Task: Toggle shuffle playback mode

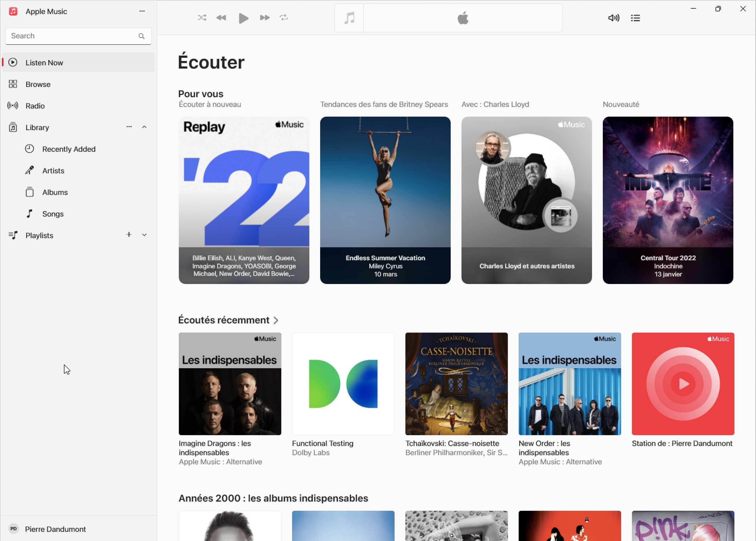Action: click(x=202, y=18)
